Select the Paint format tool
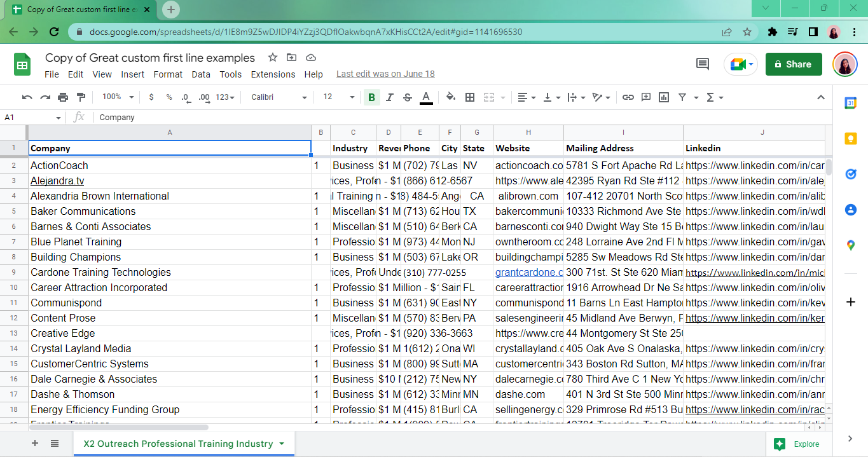 pos(81,97)
